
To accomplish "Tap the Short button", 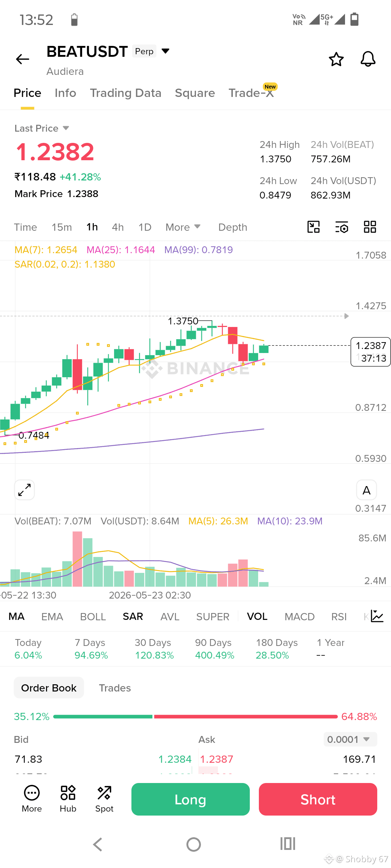I will 318,799.
